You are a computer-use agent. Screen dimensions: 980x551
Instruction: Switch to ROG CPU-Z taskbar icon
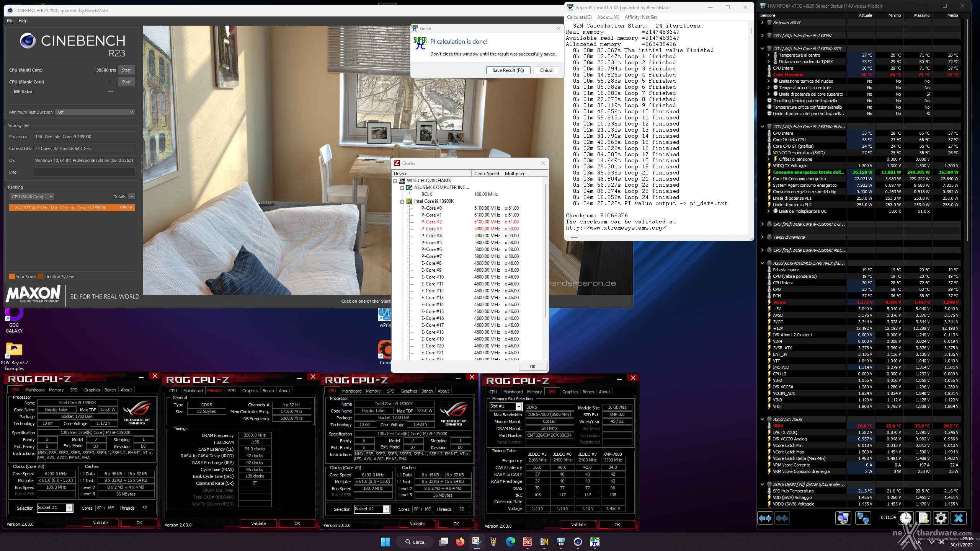pos(527,542)
